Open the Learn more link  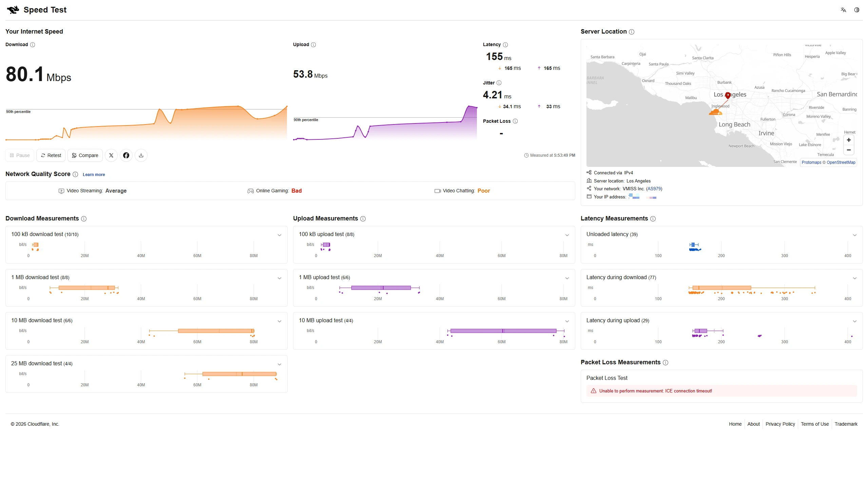pos(94,175)
